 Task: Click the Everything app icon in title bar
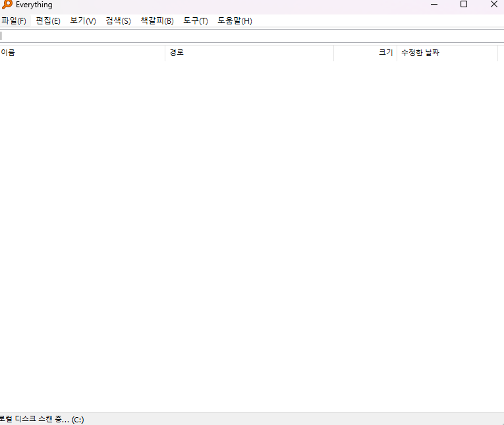pyautogui.click(x=7, y=5)
